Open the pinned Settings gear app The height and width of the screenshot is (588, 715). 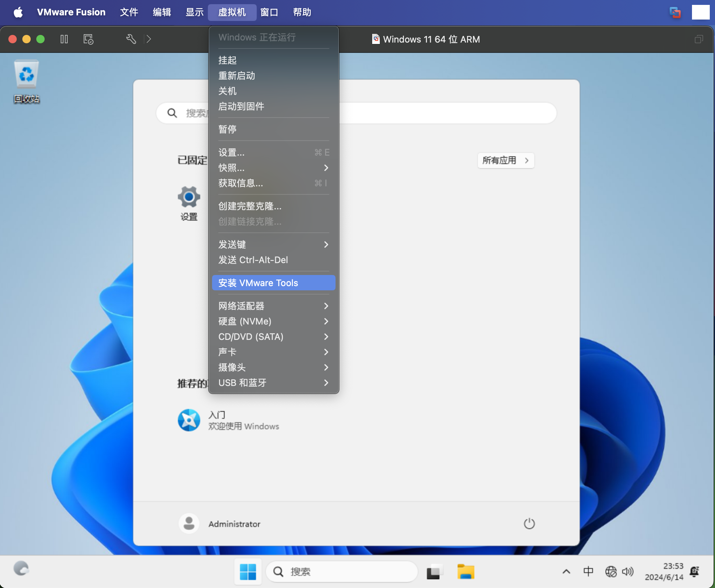click(x=189, y=203)
